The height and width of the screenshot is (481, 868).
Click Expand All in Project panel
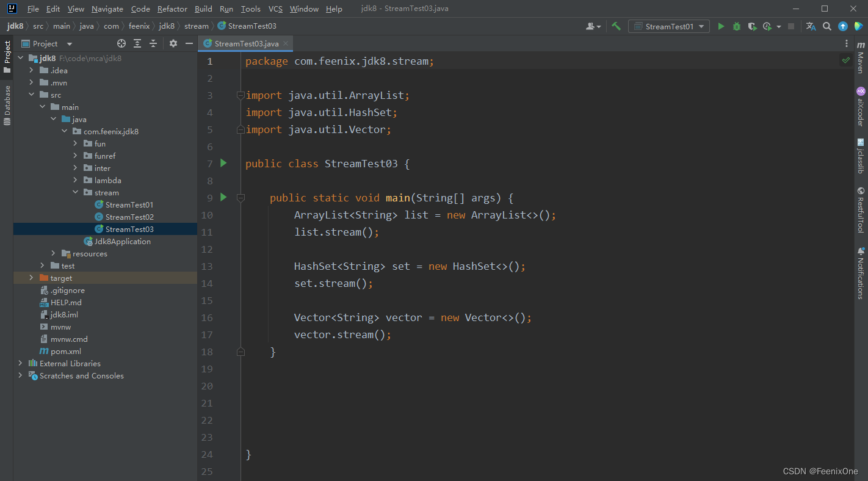137,43
